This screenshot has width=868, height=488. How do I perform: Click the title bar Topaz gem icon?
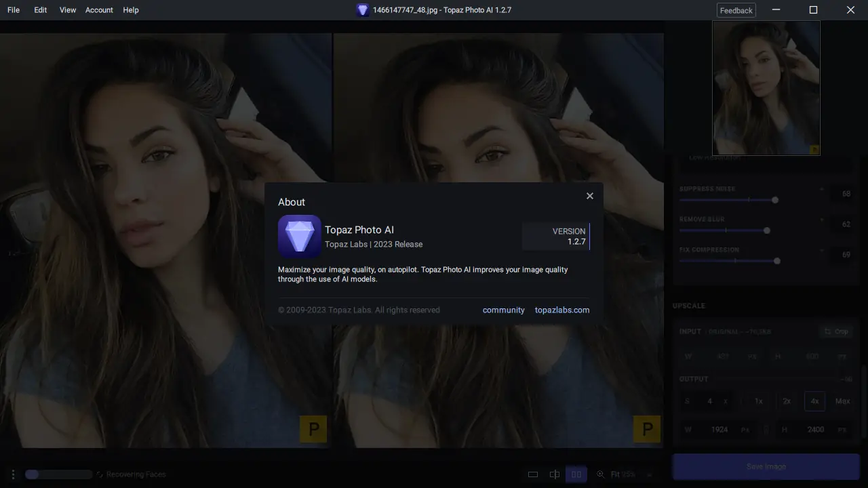pos(363,10)
